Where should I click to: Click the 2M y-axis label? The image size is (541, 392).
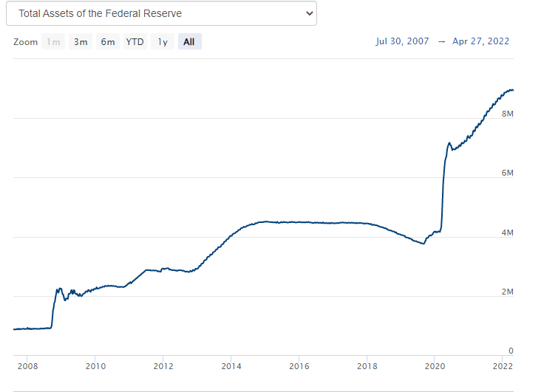click(507, 292)
